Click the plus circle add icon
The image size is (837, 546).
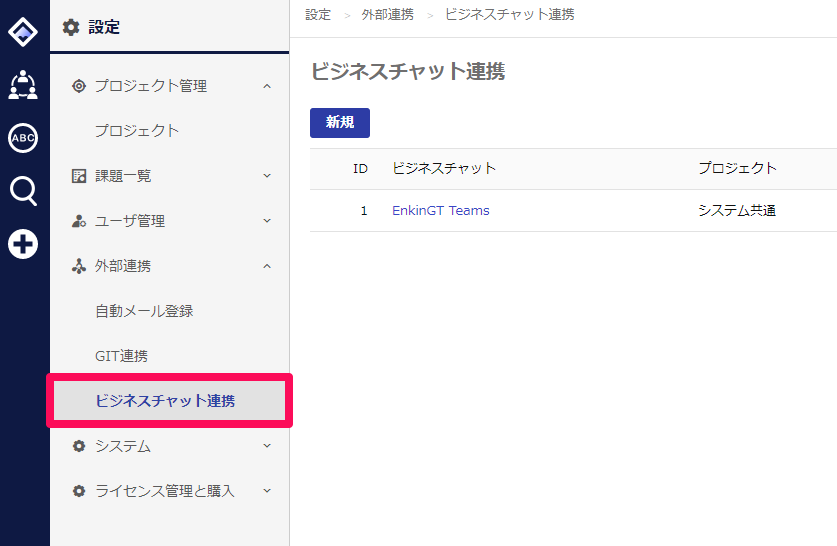tap(23, 244)
